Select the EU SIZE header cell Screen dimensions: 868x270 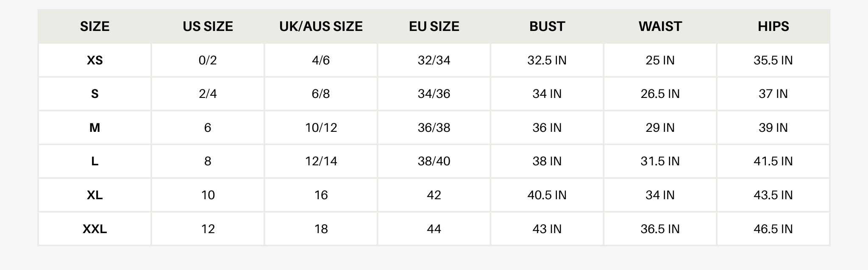[434, 26]
